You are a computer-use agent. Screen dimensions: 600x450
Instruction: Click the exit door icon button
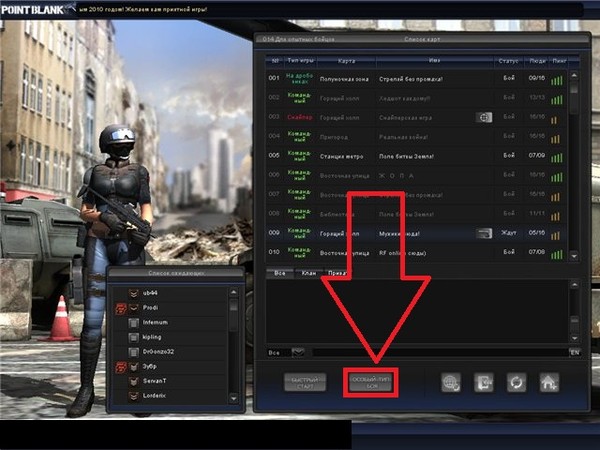click(484, 382)
